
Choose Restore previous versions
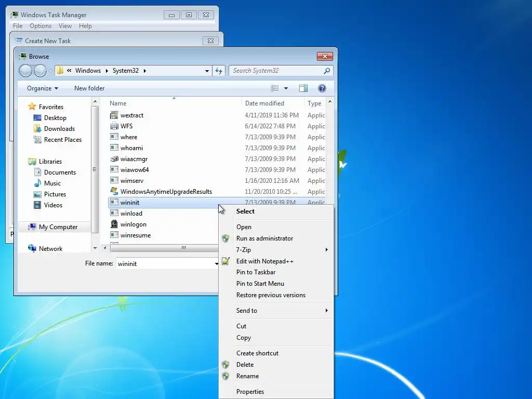click(276, 295)
